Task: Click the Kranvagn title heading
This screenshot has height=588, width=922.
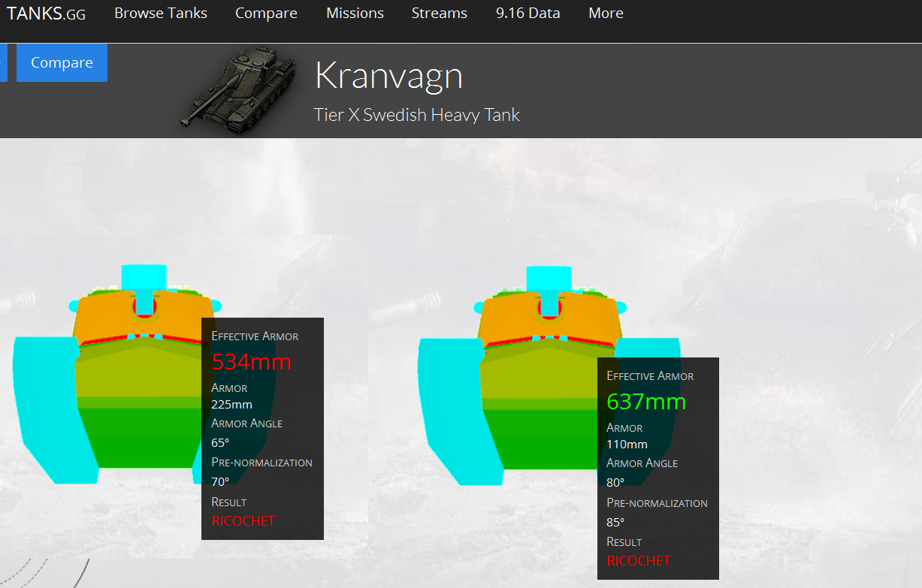Action: [x=388, y=76]
